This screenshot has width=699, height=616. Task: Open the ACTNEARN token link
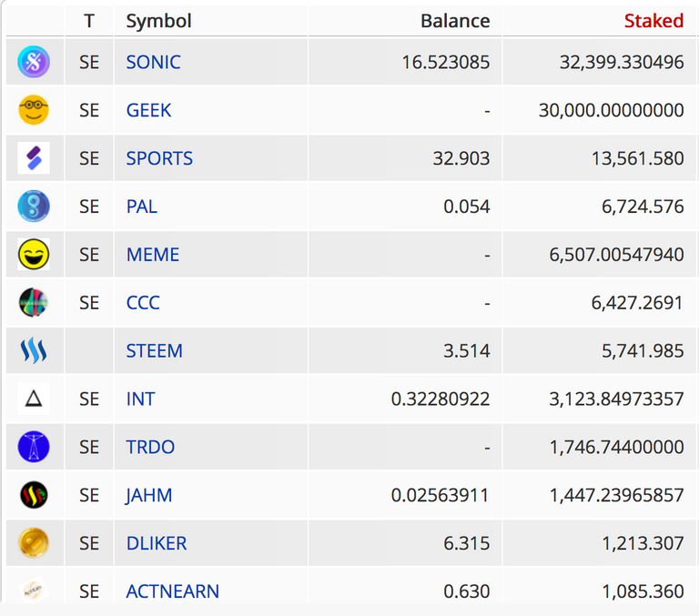pyautogui.click(x=173, y=591)
